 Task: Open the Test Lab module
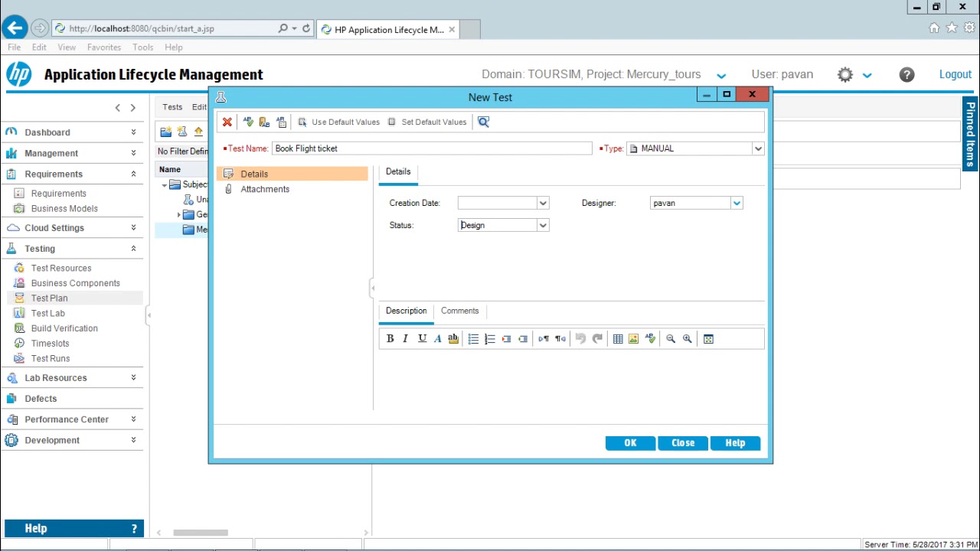(47, 313)
